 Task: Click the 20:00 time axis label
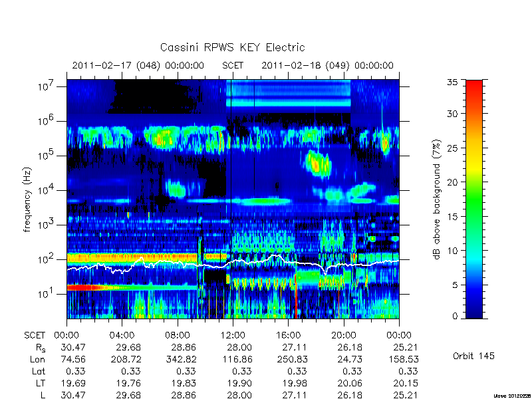pos(343,336)
